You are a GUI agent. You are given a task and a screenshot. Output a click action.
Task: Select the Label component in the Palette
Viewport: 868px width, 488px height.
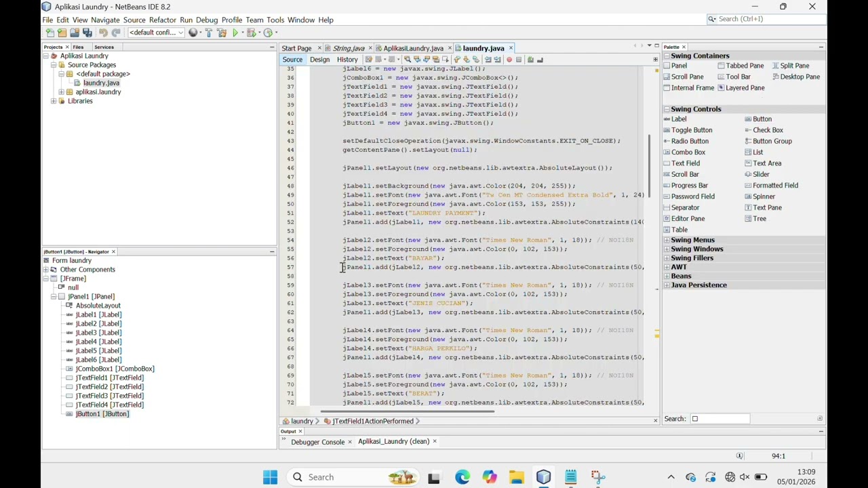tap(679, 119)
